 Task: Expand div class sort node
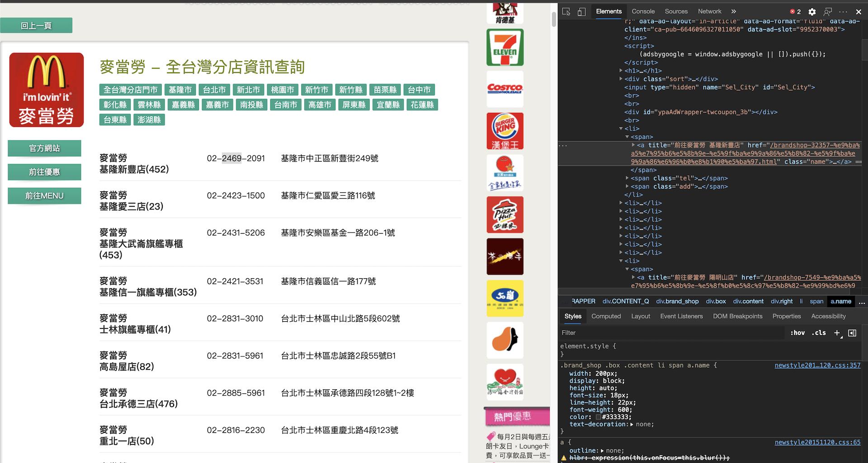621,79
